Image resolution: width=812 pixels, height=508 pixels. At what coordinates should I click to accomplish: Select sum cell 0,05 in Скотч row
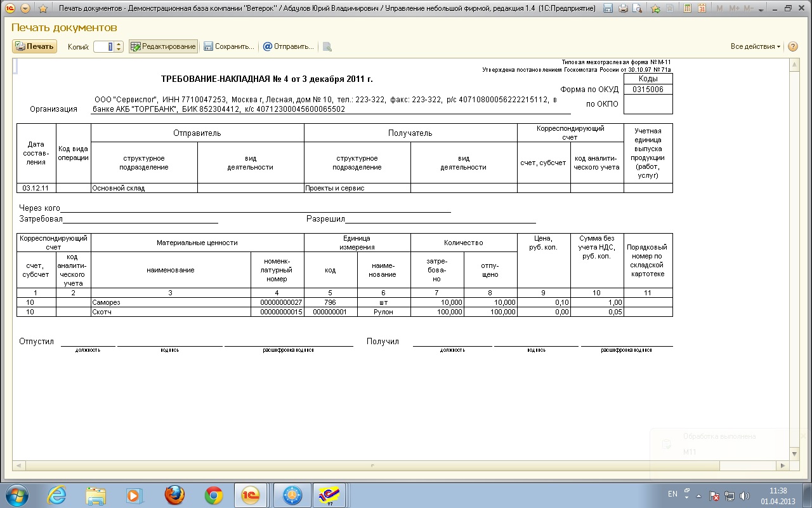[597, 312]
